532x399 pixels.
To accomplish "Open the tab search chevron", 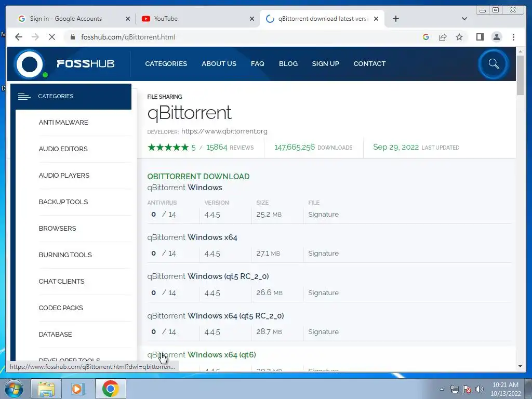I will pos(464,19).
